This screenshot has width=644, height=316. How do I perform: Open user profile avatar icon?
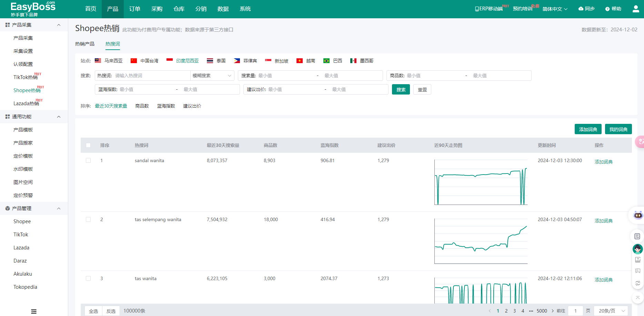636,9
